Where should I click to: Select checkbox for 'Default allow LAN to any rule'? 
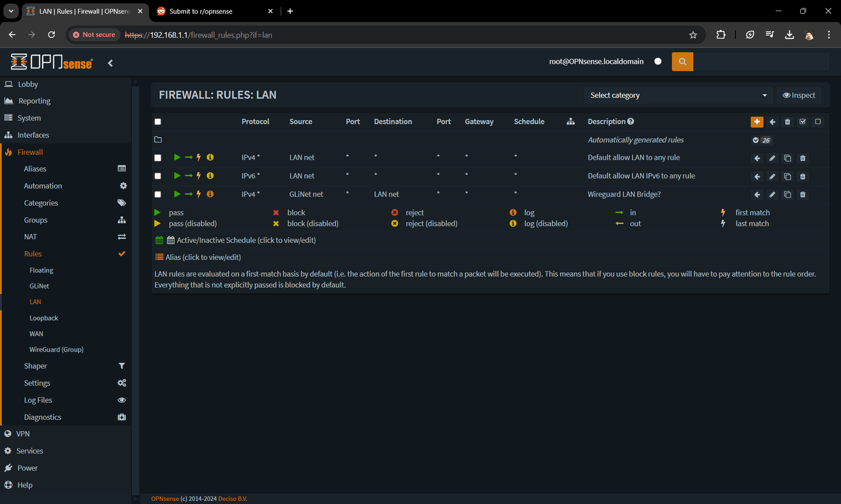(158, 158)
